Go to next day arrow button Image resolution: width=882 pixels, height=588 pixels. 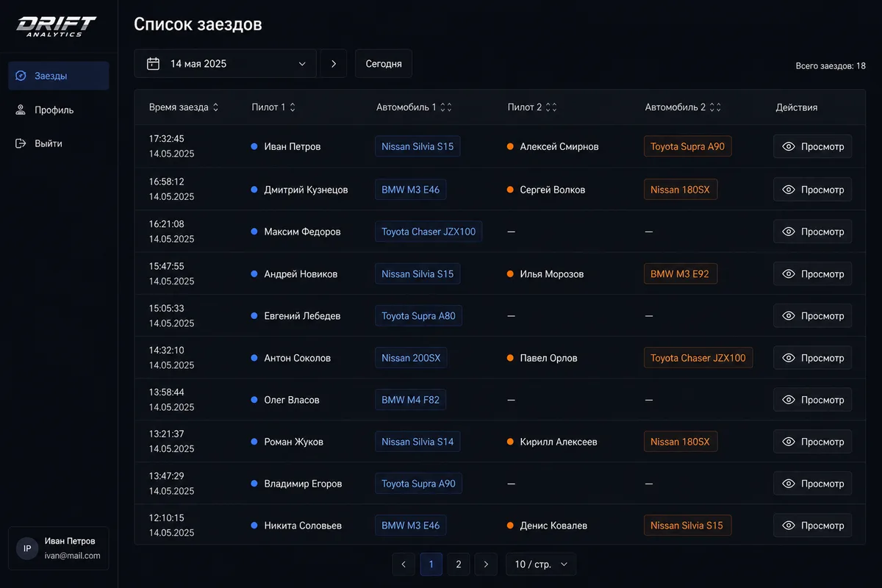(x=334, y=64)
